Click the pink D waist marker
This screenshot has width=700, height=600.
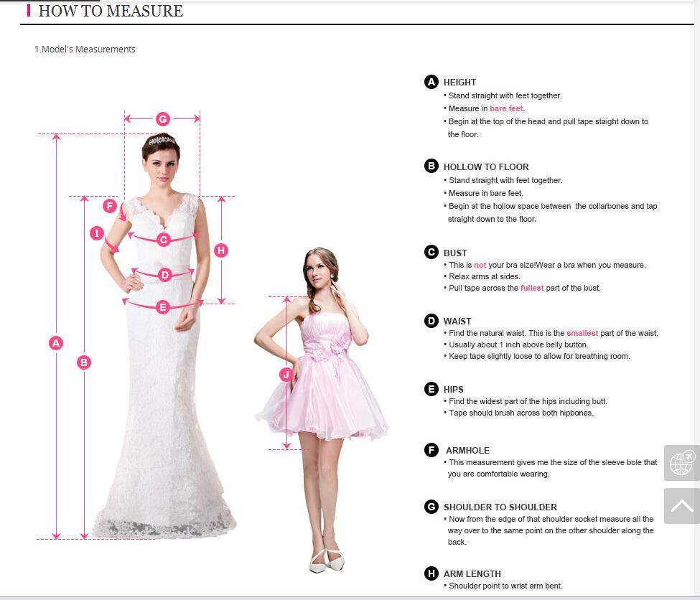click(164, 274)
